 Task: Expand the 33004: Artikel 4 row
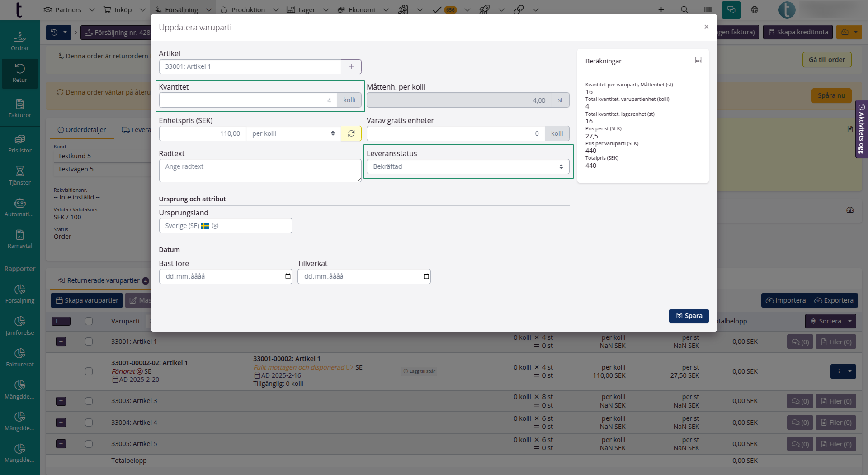tap(61, 423)
